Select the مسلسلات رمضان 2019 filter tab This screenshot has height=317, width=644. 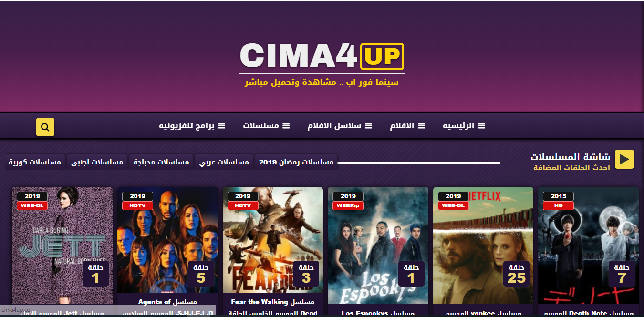click(296, 163)
